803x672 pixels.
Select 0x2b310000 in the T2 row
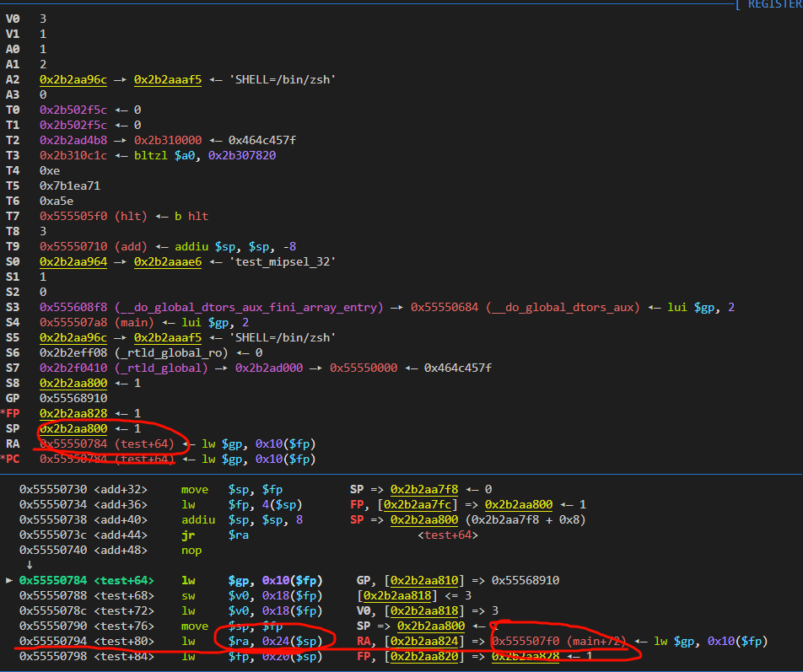click(x=168, y=140)
